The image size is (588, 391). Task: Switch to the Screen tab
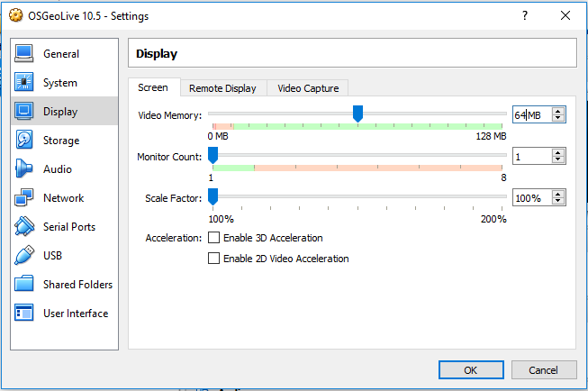click(x=153, y=87)
